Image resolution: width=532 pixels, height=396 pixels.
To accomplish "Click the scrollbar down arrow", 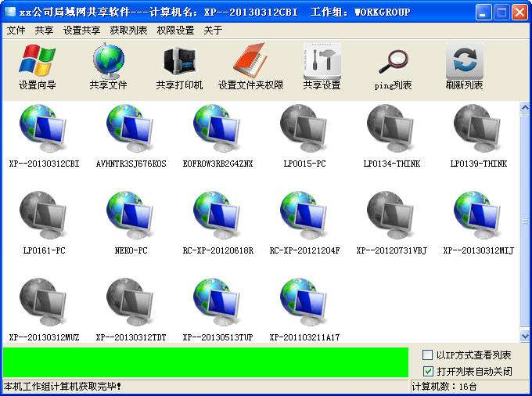I will (x=525, y=336).
